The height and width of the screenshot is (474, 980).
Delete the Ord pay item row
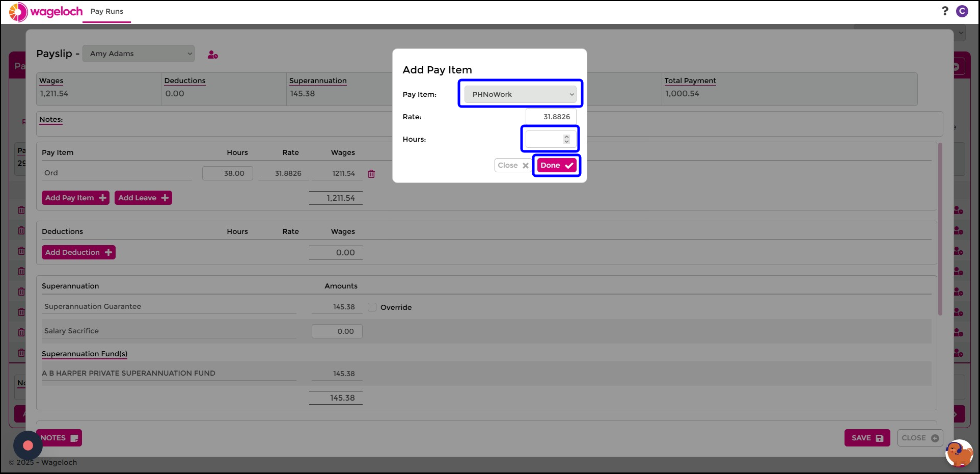(371, 174)
